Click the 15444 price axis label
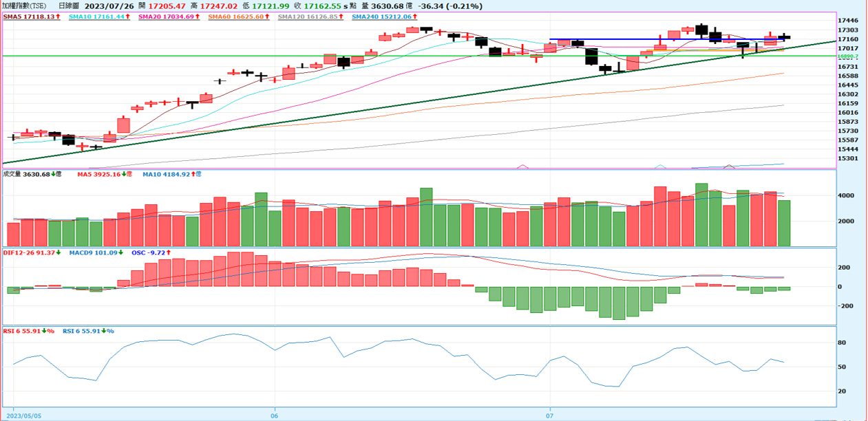 click(x=848, y=149)
